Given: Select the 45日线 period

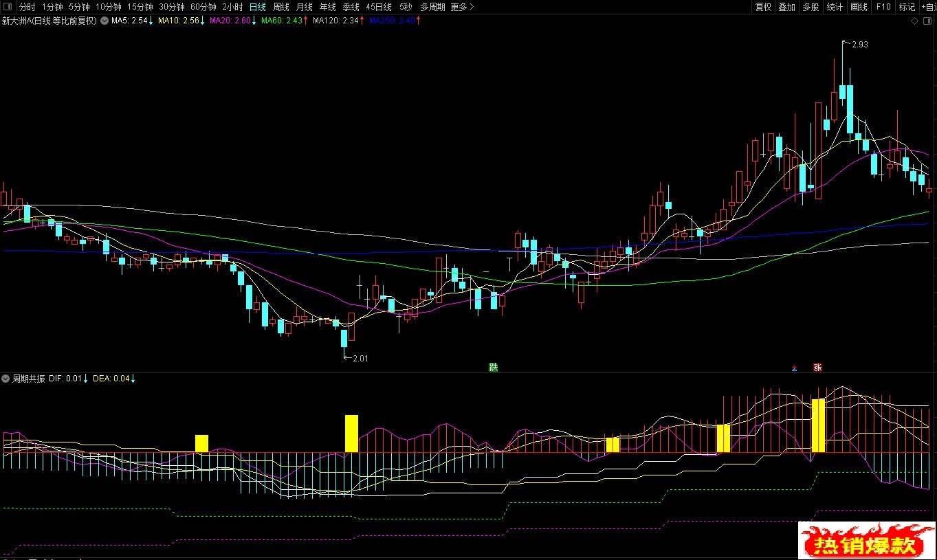Looking at the screenshot, I should click(379, 7).
